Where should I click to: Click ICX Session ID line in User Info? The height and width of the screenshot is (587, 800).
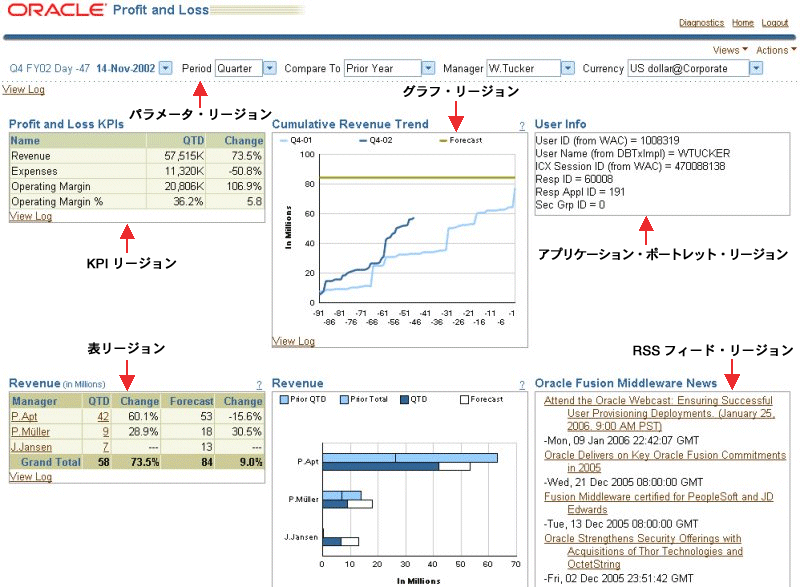pos(630,166)
